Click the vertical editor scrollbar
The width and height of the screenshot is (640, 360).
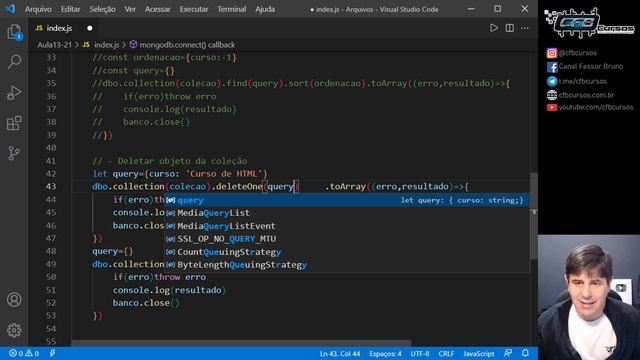click(x=533, y=216)
